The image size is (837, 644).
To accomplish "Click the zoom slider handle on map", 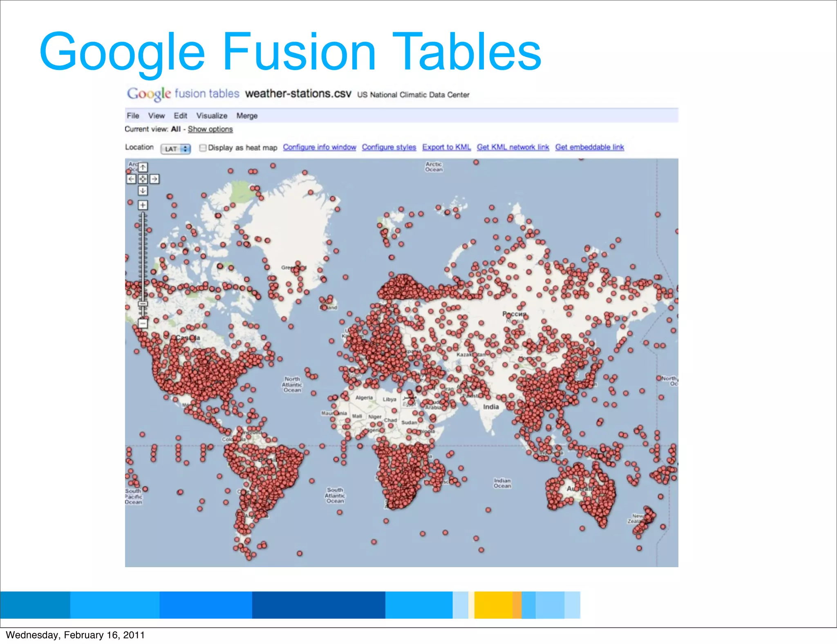I will click(143, 304).
